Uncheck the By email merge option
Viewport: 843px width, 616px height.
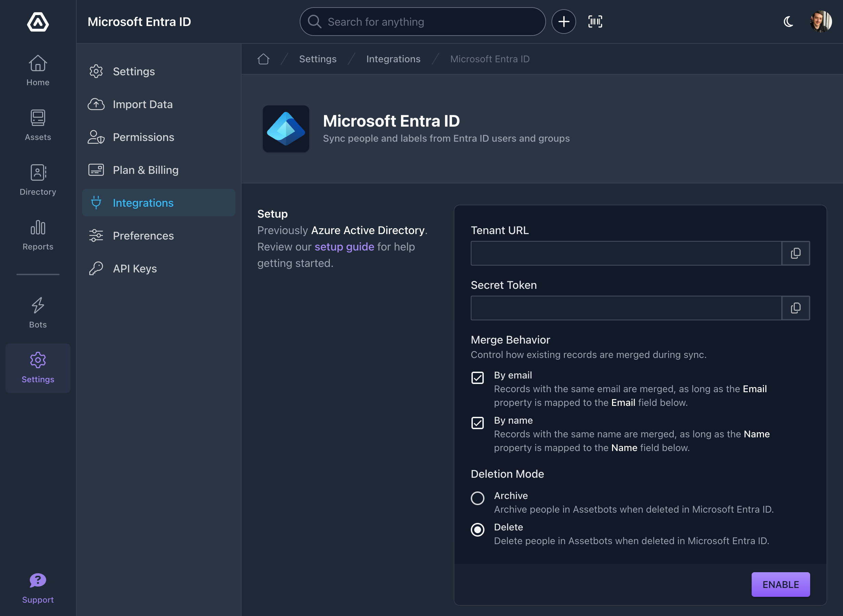[x=477, y=378]
